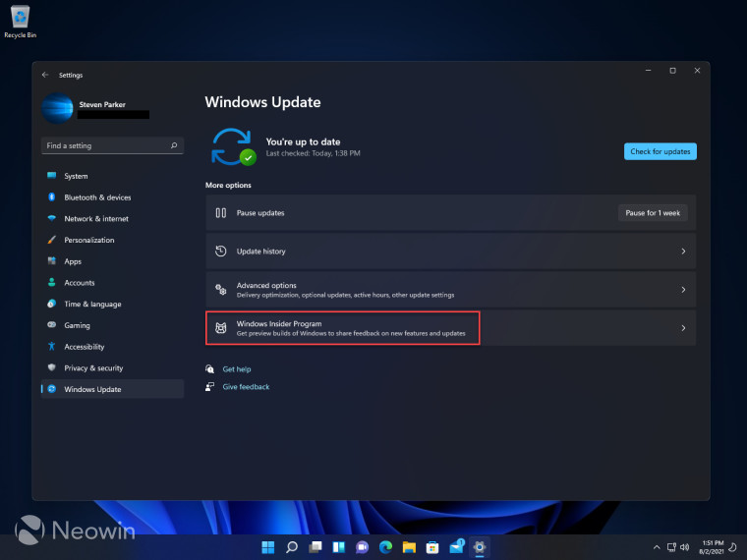This screenshot has width=747, height=560.
Task: Open network status tray icon
Action: coord(671,547)
